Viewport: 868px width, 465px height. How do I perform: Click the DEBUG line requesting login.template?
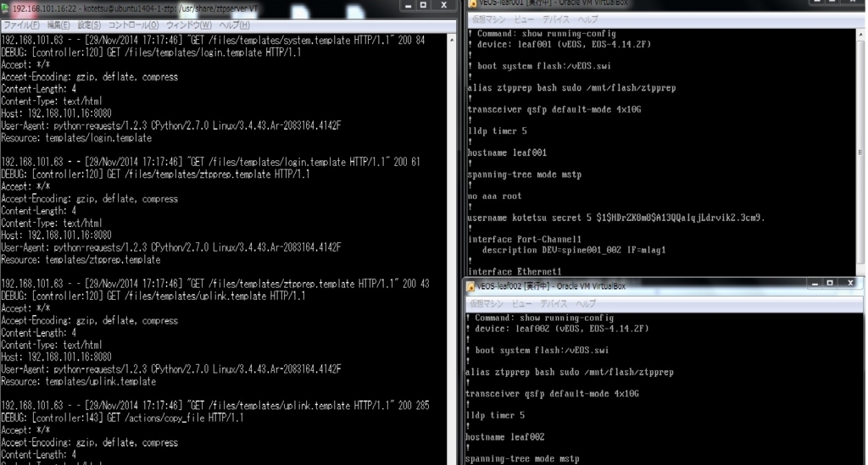[151, 52]
